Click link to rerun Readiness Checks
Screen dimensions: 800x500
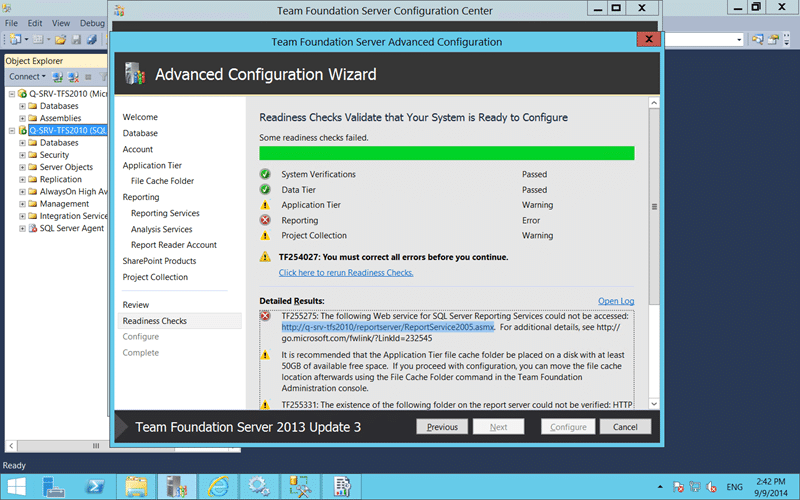[x=346, y=272]
